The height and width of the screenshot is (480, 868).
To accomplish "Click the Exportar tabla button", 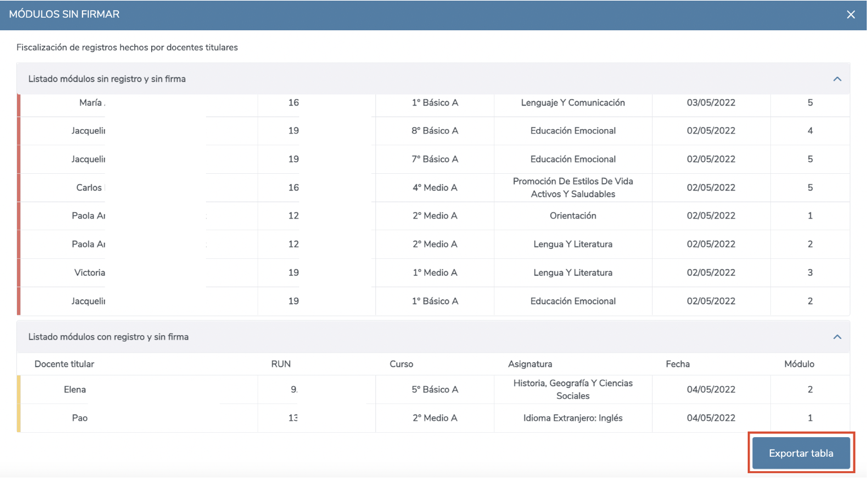I will 801,453.
